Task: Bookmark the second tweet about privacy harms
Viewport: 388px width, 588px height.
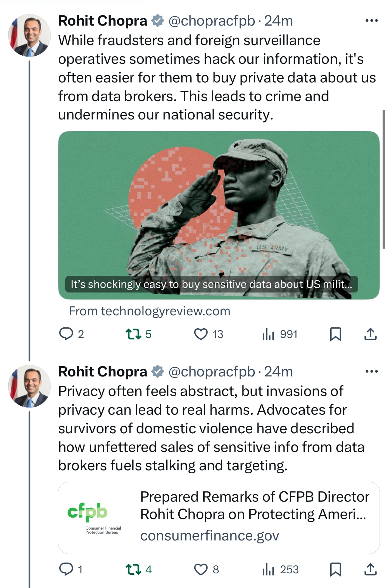Action: [x=335, y=569]
